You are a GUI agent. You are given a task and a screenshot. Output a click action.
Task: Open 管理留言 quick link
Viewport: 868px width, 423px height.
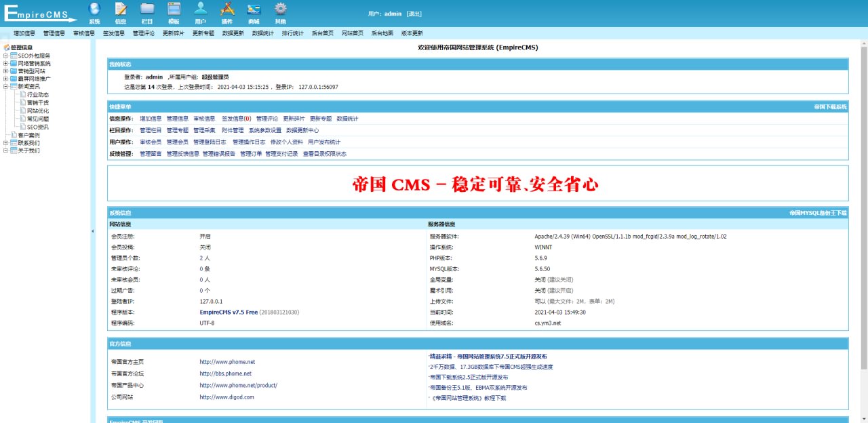click(151, 154)
